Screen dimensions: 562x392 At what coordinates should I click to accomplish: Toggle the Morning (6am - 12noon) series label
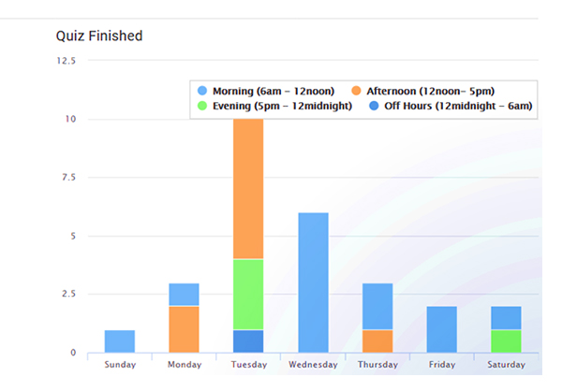point(267,91)
